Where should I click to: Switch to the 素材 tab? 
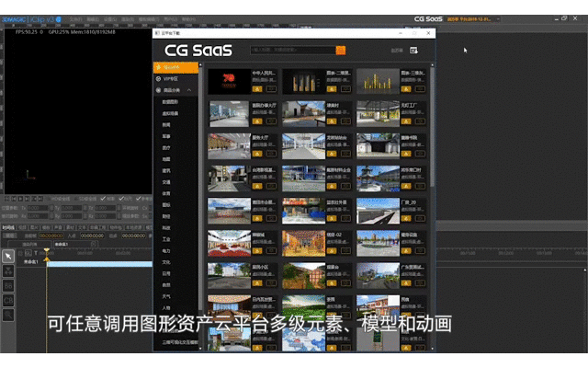coord(70,227)
